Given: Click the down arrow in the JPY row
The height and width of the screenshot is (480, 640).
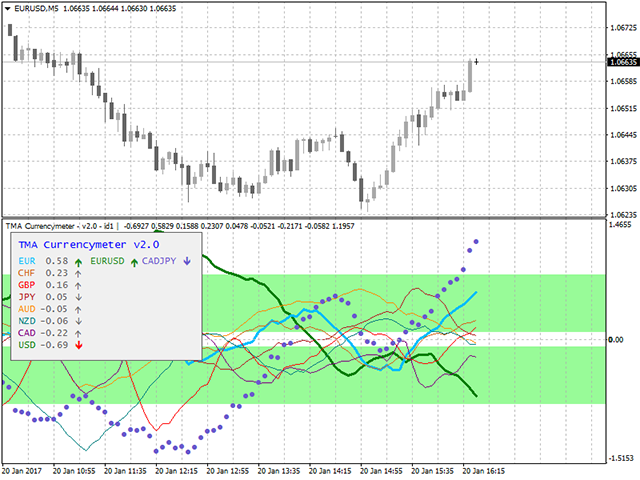Looking at the screenshot, I should coord(78,298).
